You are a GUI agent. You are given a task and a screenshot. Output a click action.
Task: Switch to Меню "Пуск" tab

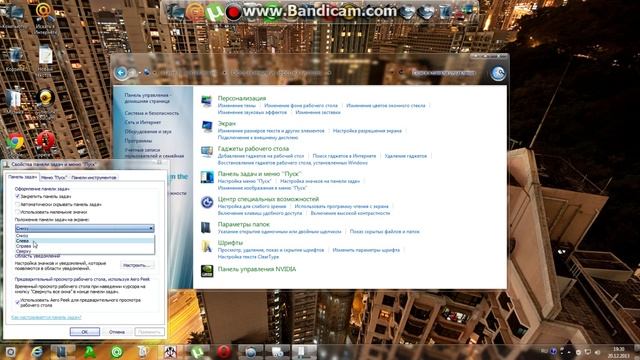[54, 178]
